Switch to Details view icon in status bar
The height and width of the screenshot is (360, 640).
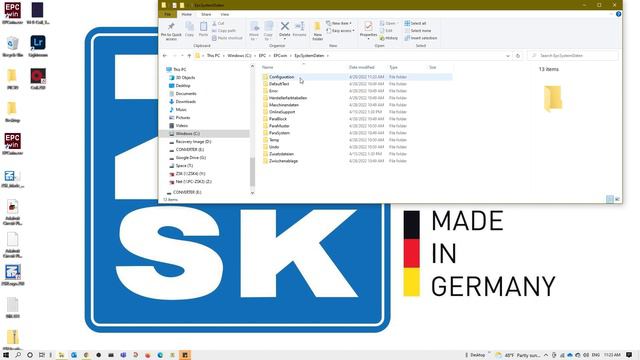pyautogui.click(x=609, y=199)
